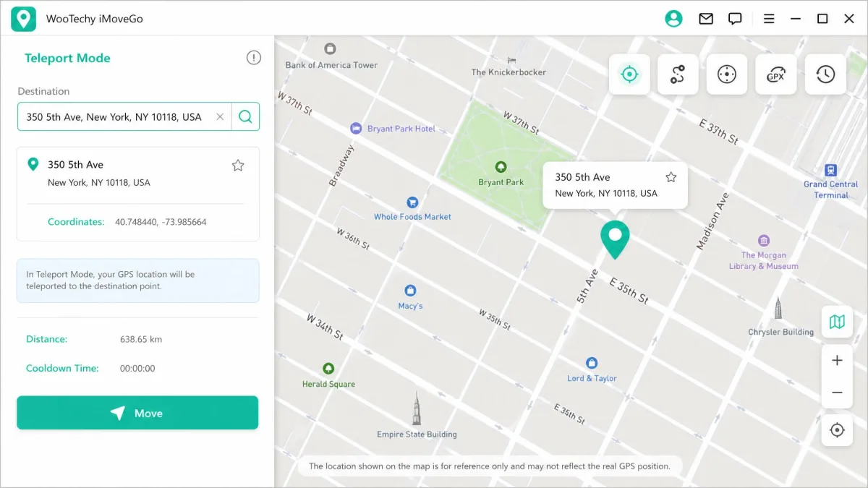
Task: Select Two-Spot route mode icon
Action: pos(678,74)
